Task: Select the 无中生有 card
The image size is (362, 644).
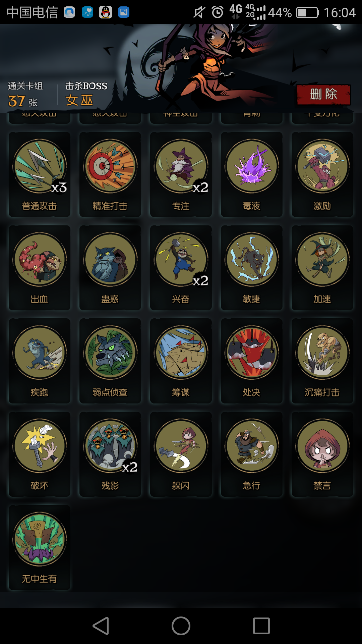Action: [40, 547]
